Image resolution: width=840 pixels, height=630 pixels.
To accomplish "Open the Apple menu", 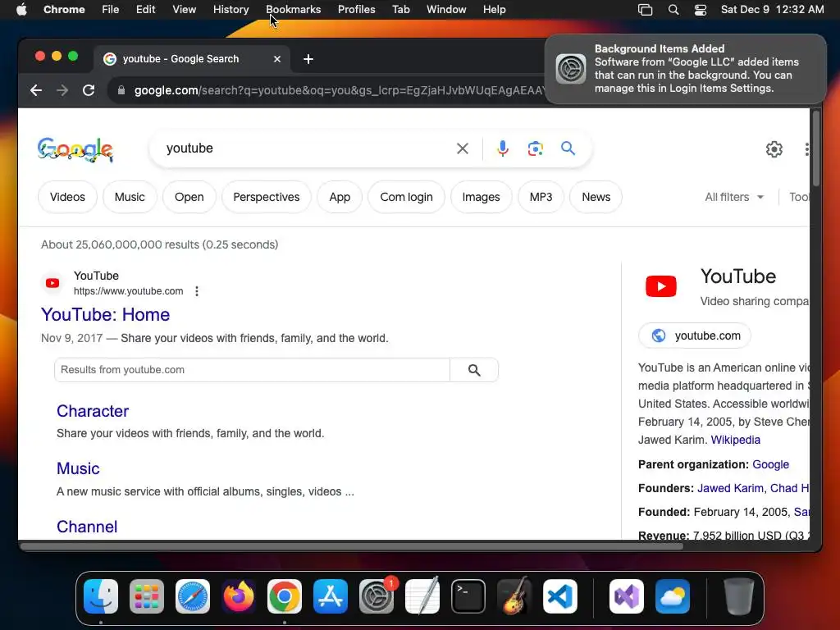I will coord(21,10).
